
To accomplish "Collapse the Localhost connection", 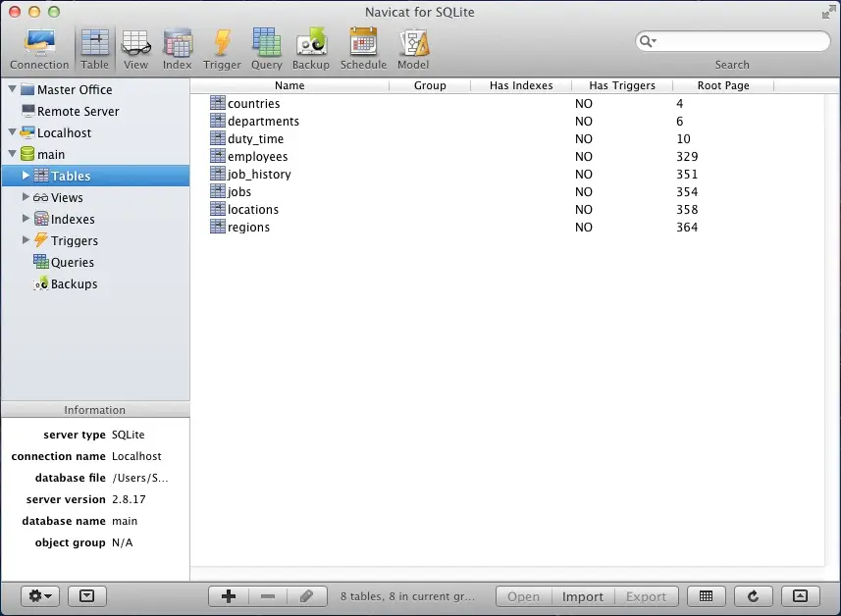I will tap(13, 131).
